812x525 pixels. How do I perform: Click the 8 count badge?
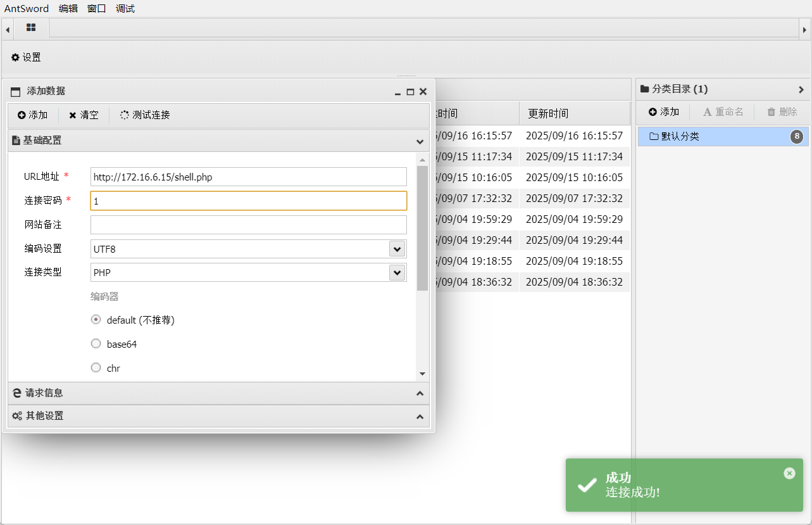(797, 136)
